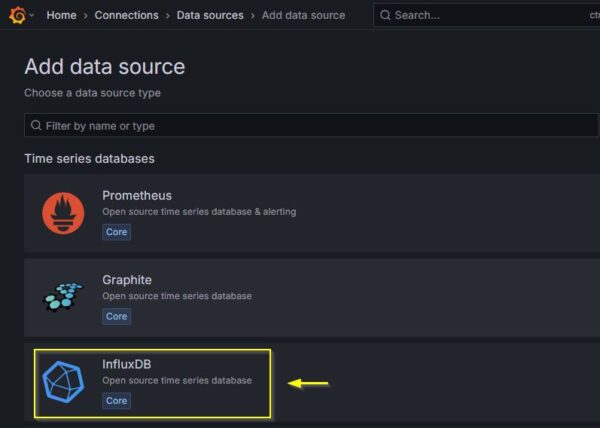The image size is (600, 428).
Task: Focus the top Search field
Action: coord(486,15)
